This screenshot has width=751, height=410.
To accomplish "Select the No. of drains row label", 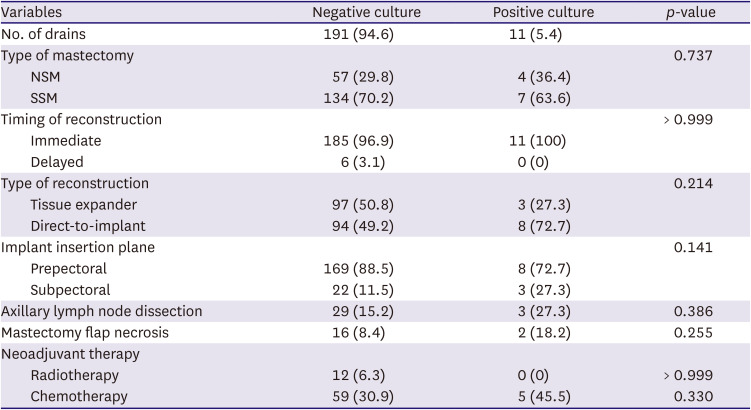I will click(50, 34).
